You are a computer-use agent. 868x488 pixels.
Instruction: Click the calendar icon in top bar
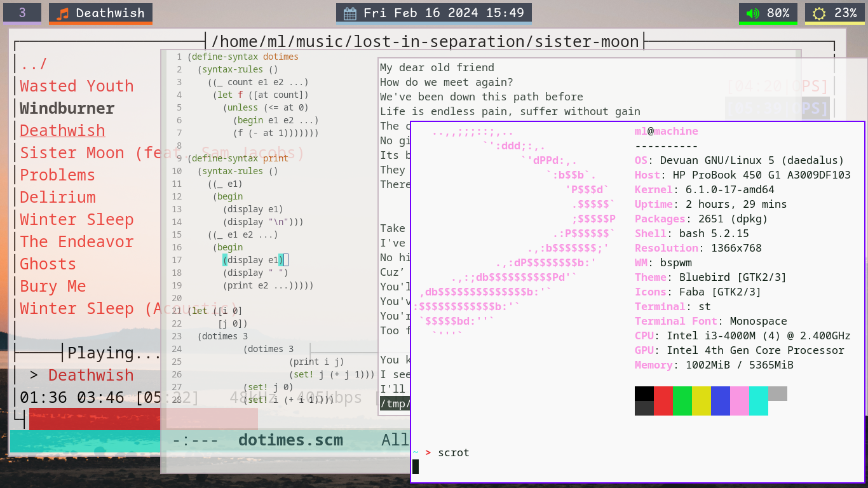(350, 13)
